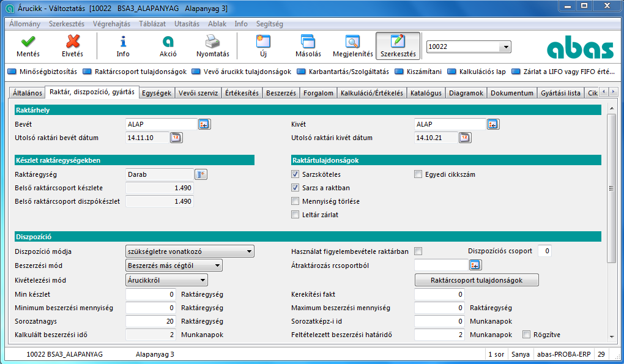This screenshot has height=364, width=624.
Task: Open the Szerkesztés menu
Action: (67, 24)
